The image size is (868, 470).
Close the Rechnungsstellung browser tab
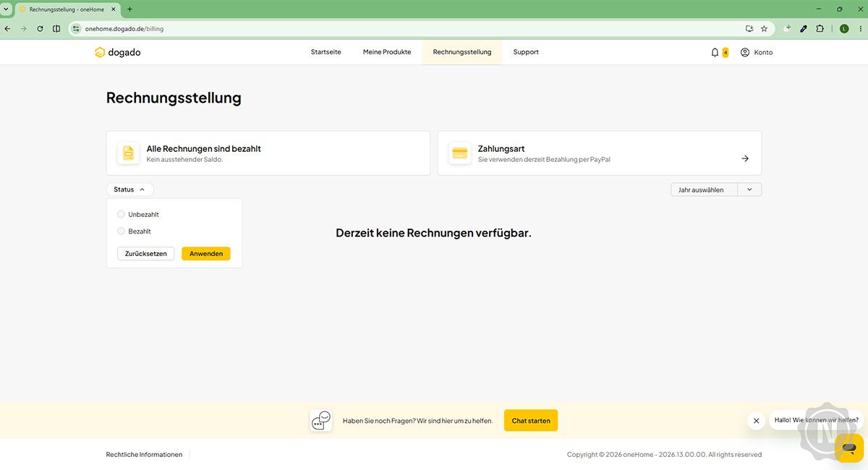click(x=113, y=9)
